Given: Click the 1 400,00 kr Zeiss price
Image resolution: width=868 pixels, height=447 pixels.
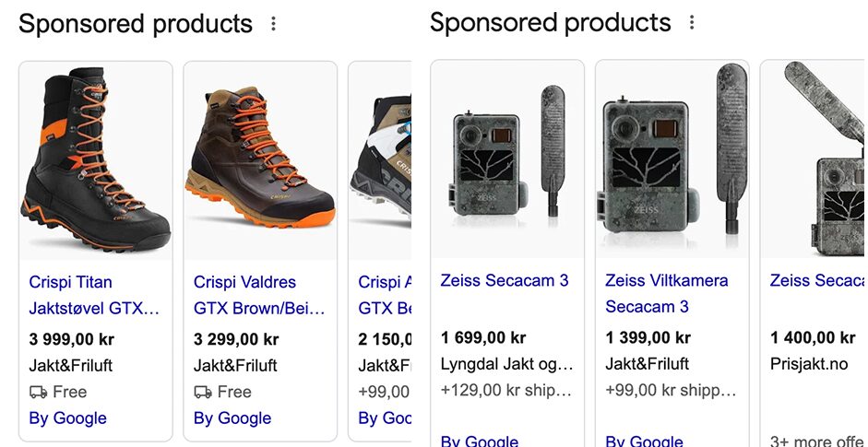Looking at the screenshot, I should pyautogui.click(x=814, y=338).
